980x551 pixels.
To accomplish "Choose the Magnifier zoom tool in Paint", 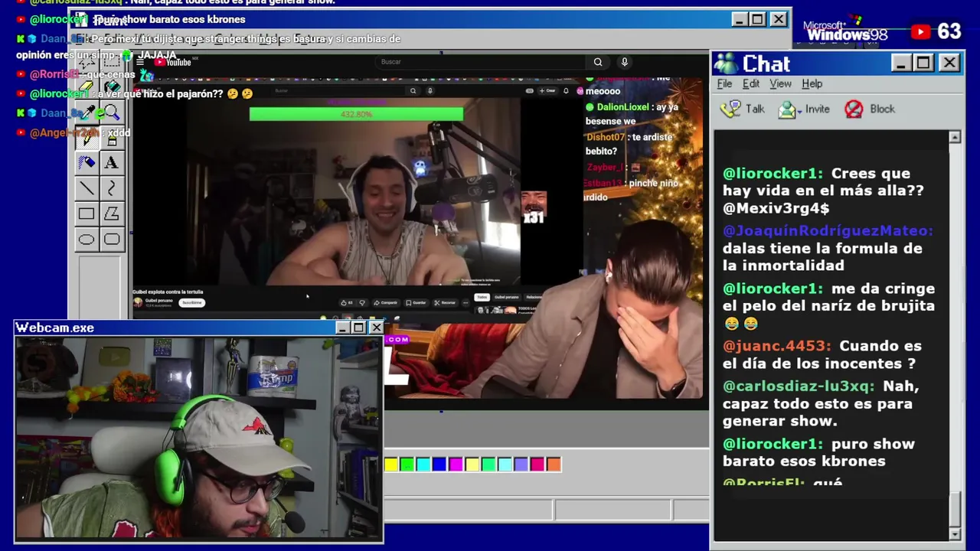I will [112, 112].
